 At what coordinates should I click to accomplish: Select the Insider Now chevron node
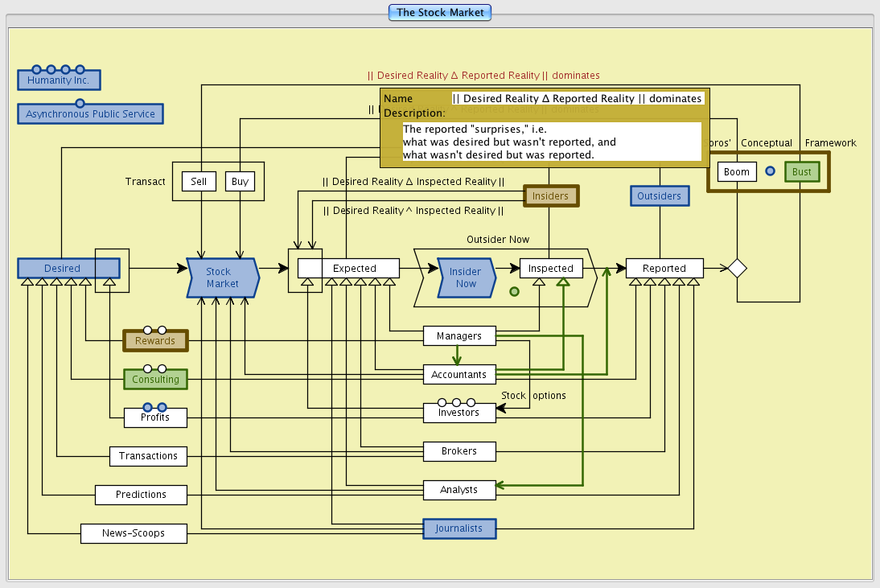click(x=466, y=278)
